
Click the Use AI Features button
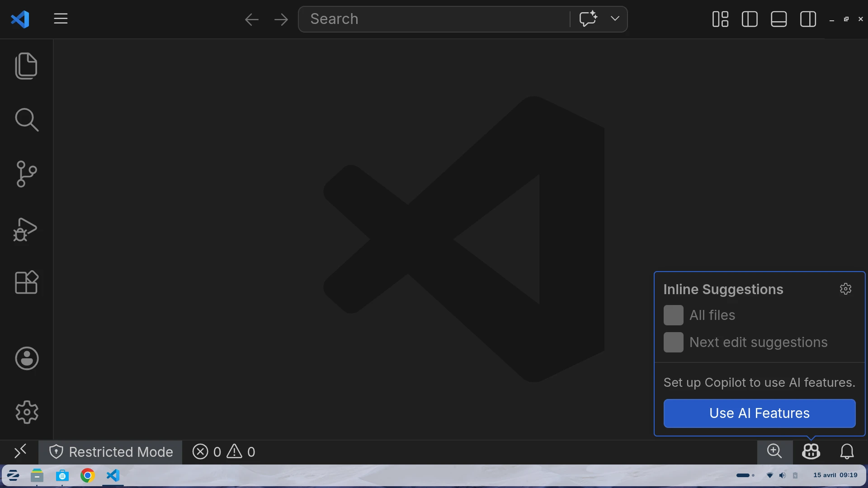point(759,413)
